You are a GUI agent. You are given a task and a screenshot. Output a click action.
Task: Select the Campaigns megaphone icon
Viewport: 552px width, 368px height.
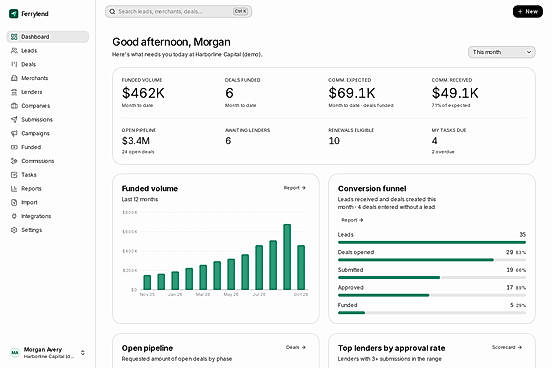(14, 133)
